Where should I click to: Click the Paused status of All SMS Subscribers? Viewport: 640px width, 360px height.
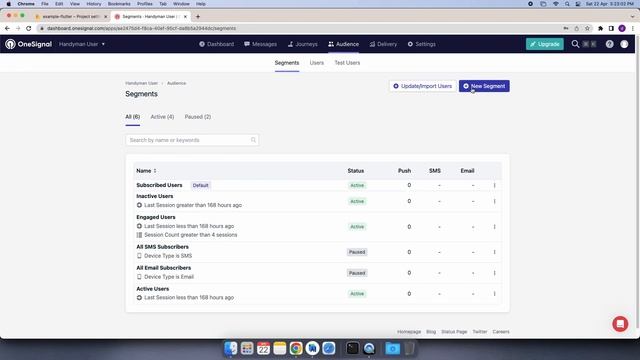coord(357,252)
